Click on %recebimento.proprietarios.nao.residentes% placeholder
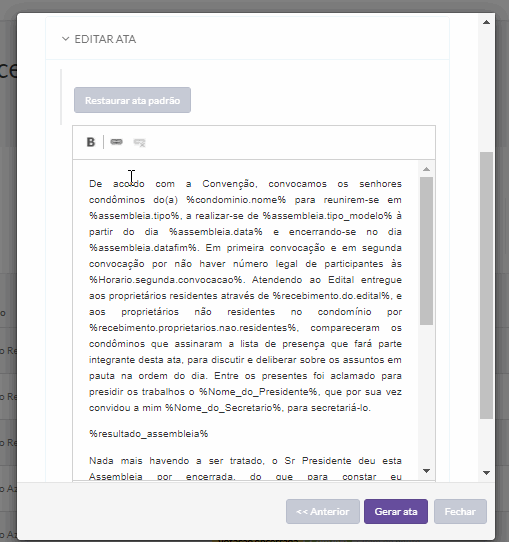 pyautogui.click(x=193, y=328)
